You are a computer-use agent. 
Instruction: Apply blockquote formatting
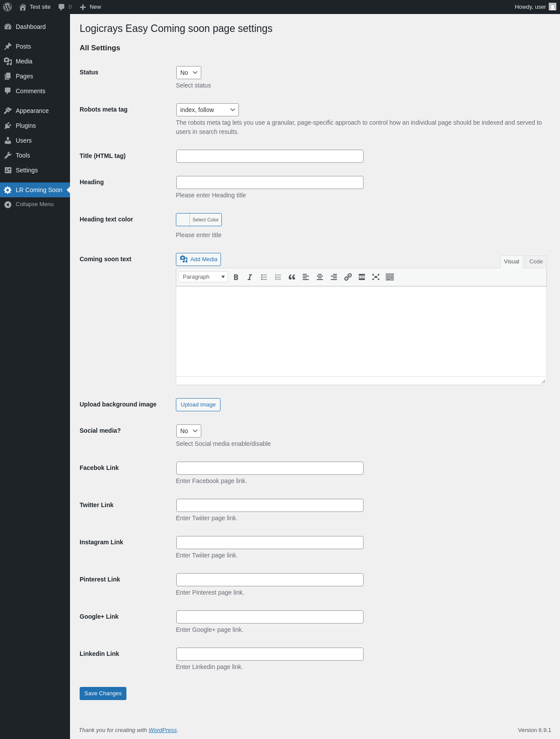pos(292,277)
